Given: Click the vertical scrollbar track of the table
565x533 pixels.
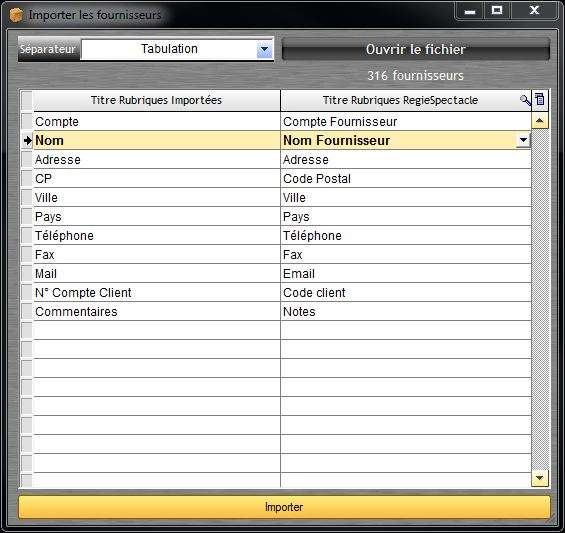Looking at the screenshot, I should pyautogui.click(x=540, y=299).
